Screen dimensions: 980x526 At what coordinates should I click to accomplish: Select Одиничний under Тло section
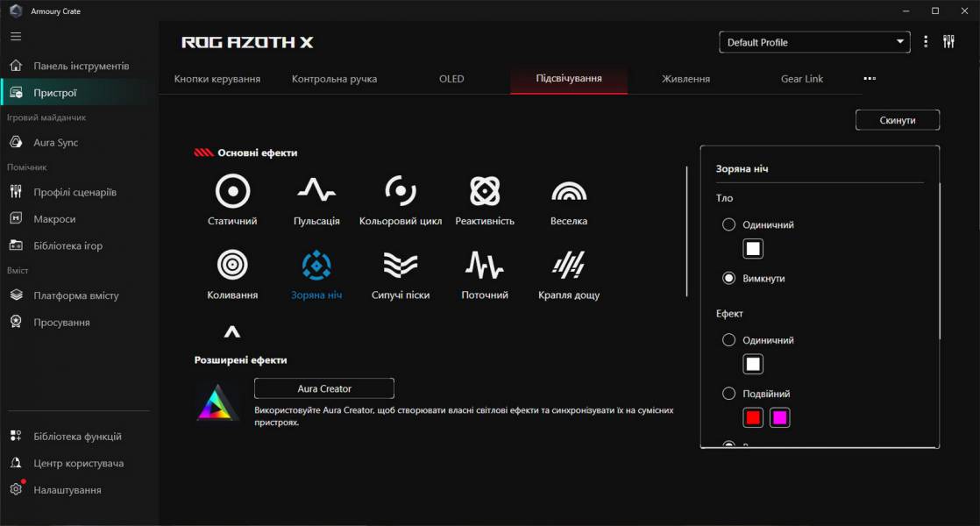coord(728,224)
